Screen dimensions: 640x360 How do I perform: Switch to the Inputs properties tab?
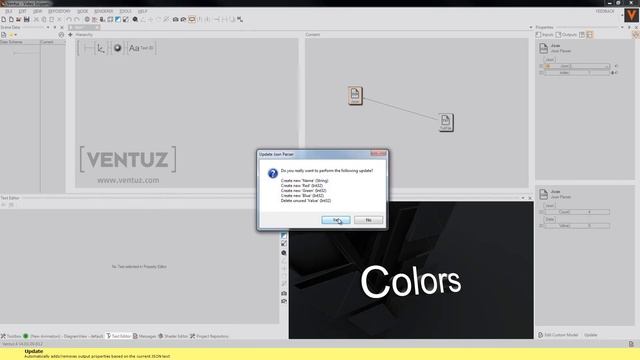[544, 35]
